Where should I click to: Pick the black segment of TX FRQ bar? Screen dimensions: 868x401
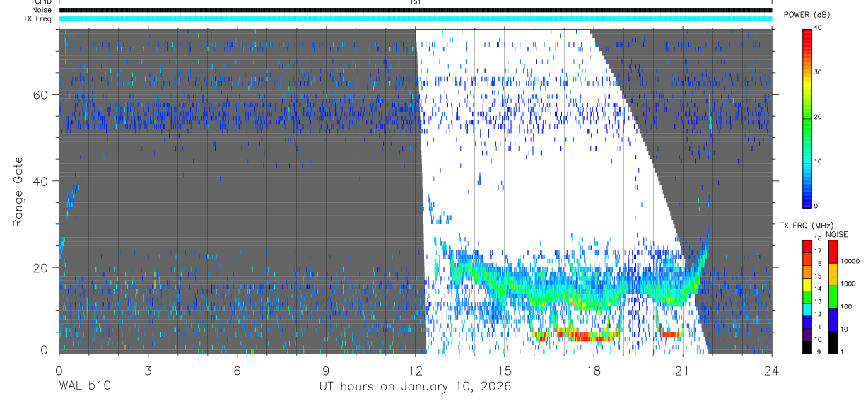[807, 346]
